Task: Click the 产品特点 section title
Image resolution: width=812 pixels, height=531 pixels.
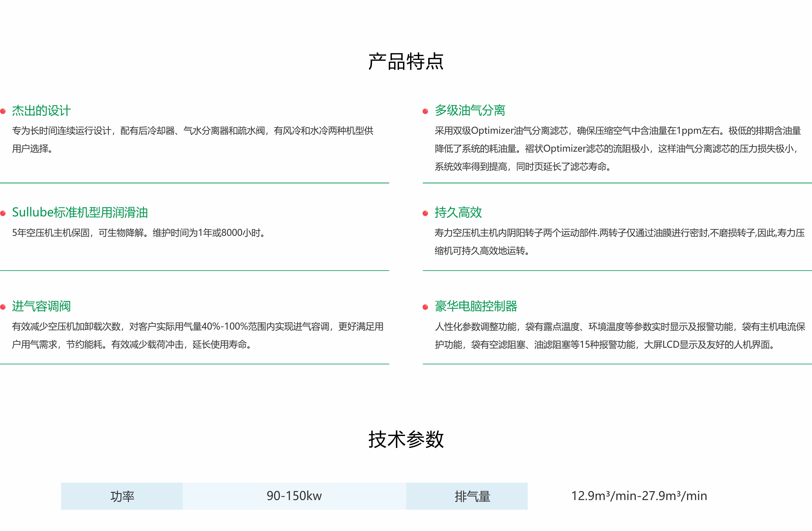Action: click(x=406, y=62)
